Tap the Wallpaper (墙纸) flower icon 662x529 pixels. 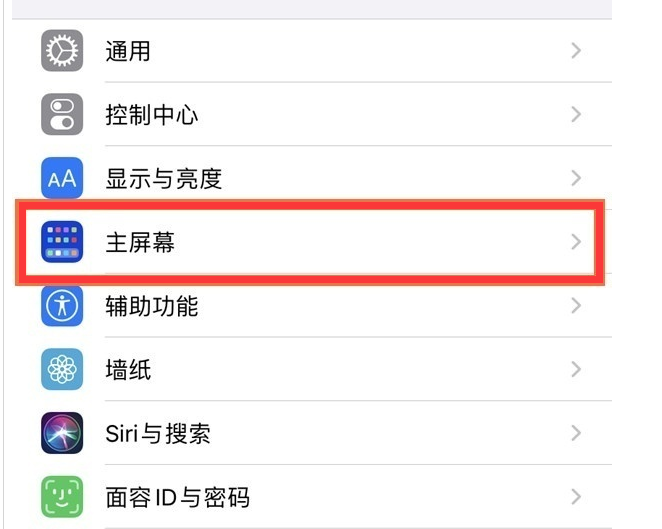click(x=62, y=369)
